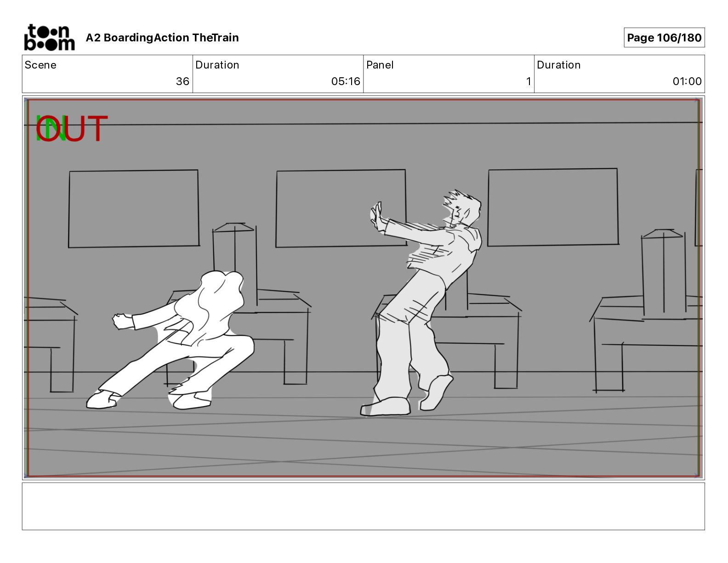
Task: Click the red 'OUT' camera marker
Action: 72,129
